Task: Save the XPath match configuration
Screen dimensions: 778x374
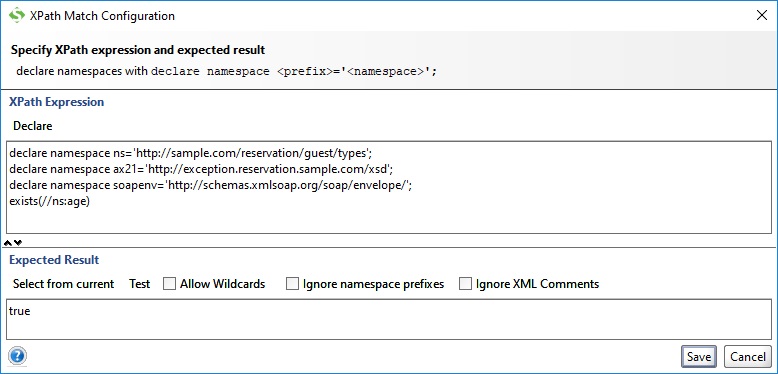Action: [x=699, y=357]
